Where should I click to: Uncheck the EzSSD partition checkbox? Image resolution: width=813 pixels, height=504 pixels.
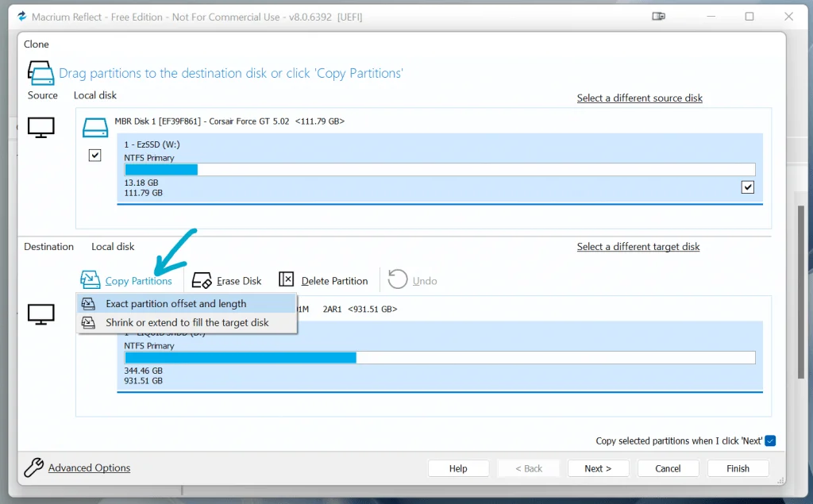[x=748, y=187]
